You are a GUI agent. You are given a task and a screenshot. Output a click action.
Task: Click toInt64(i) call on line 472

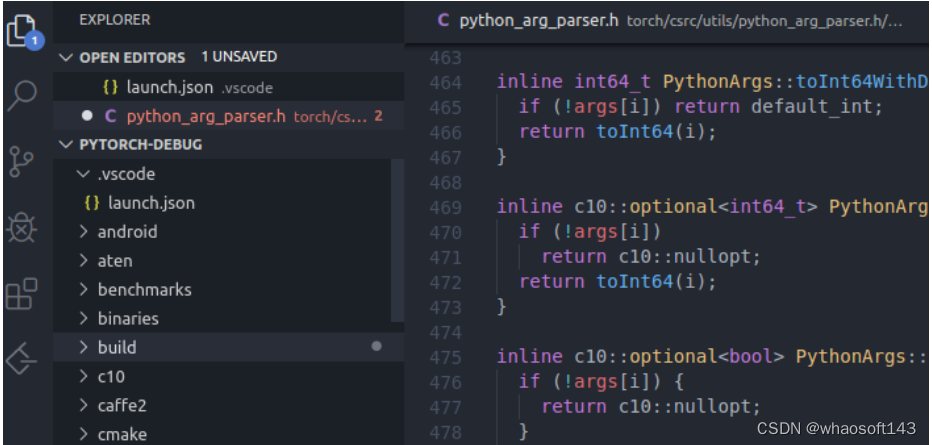coord(651,282)
